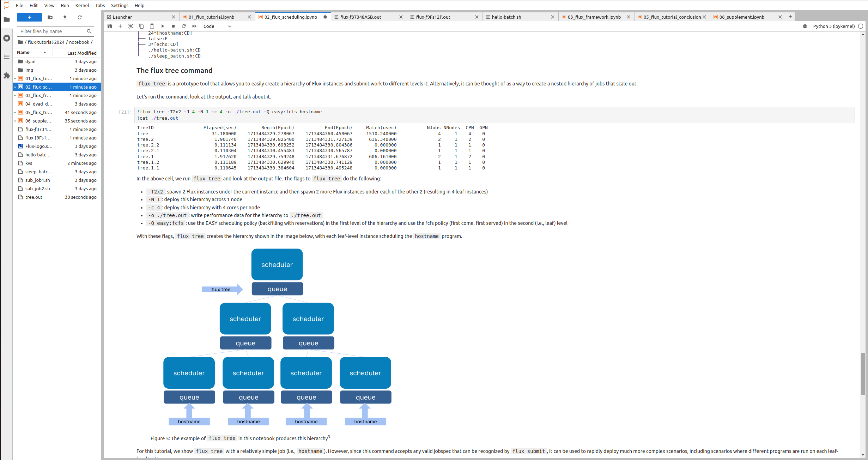This screenshot has height=460, width=868.
Task: Click the kernel status circle indicator
Action: click(861, 26)
